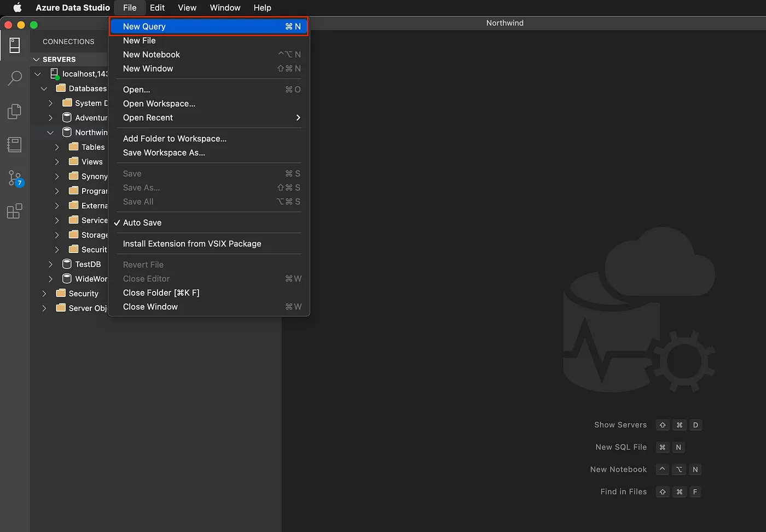Collapse the SERVERS section
The width and height of the screenshot is (766, 532).
click(36, 59)
